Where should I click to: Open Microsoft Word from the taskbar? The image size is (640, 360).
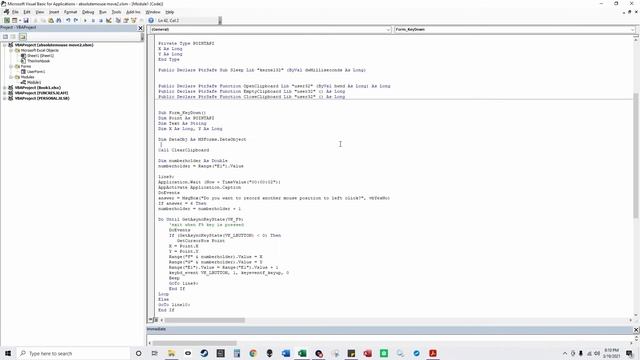(x=286, y=353)
